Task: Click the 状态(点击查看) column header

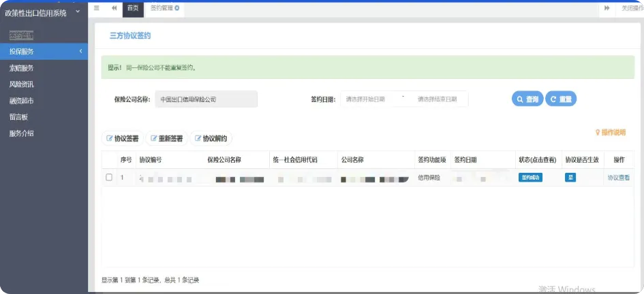Action: click(538, 160)
